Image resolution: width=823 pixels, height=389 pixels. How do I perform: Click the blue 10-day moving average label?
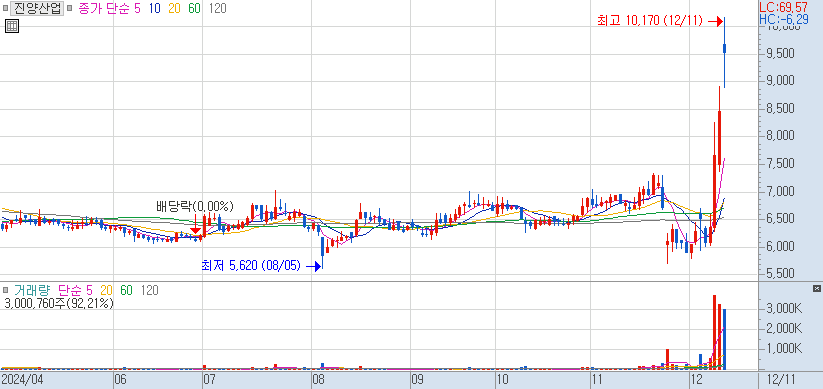point(155,8)
